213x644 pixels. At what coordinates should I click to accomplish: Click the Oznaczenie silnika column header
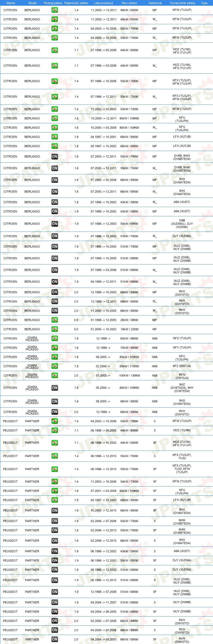(182, 3)
